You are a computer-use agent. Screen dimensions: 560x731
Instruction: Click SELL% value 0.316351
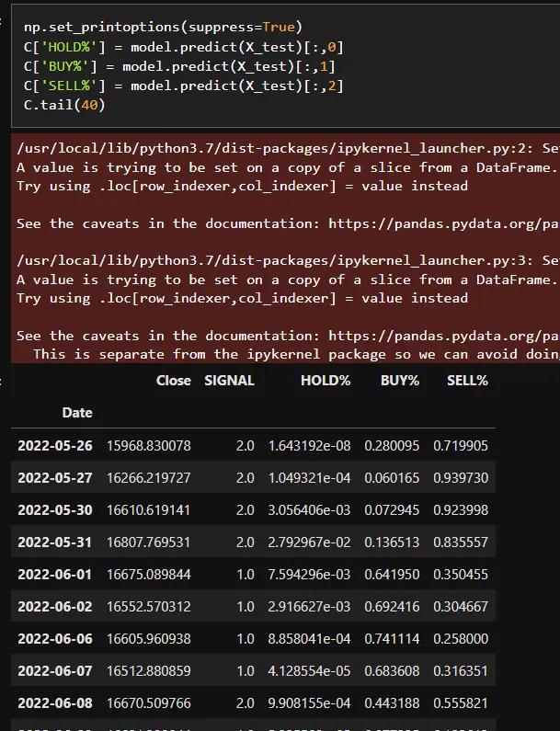tap(461, 671)
